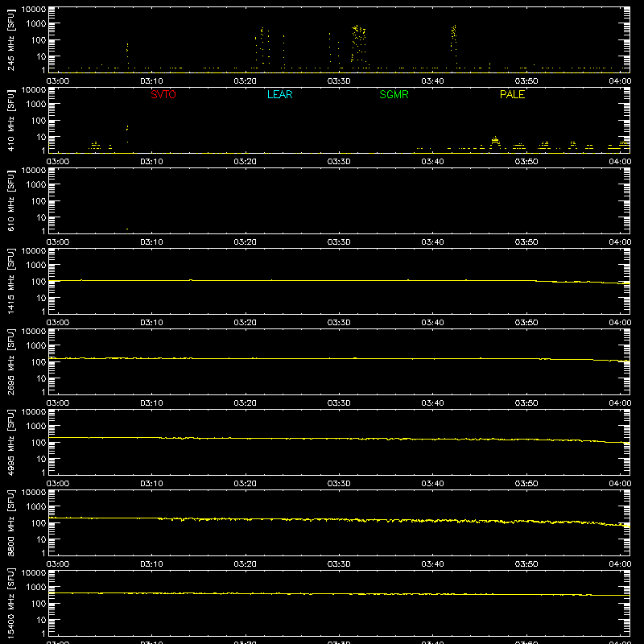
Task: Select the 410 MHz [SFU] axis label
Action: pos(11,121)
